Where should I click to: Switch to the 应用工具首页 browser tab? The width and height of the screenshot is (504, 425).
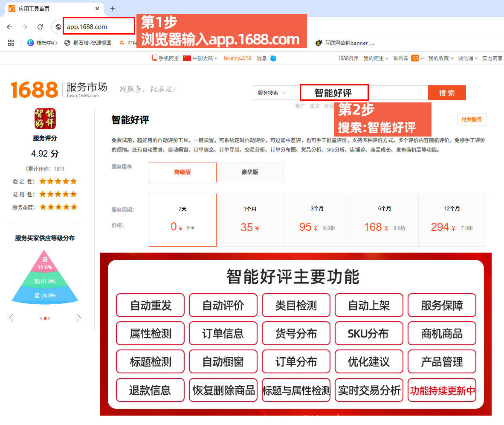click(x=51, y=9)
